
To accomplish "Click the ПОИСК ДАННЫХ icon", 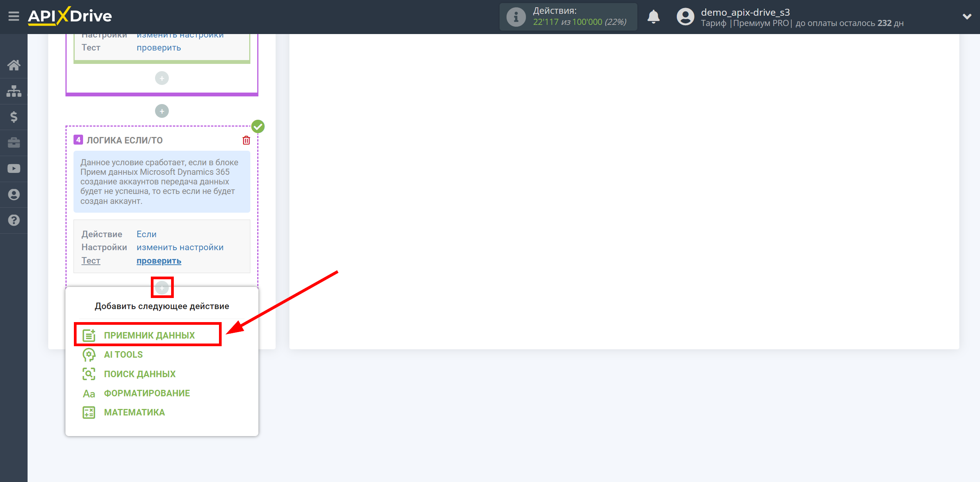I will 88,374.
